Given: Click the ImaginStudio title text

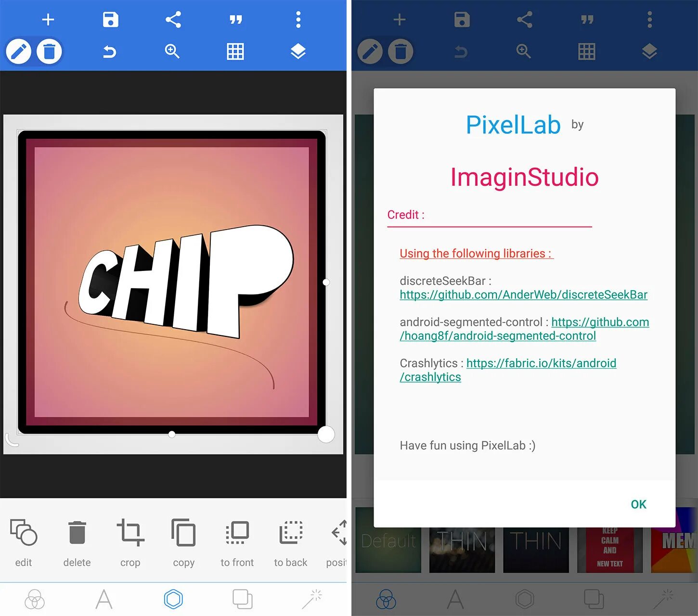Looking at the screenshot, I should 524,177.
